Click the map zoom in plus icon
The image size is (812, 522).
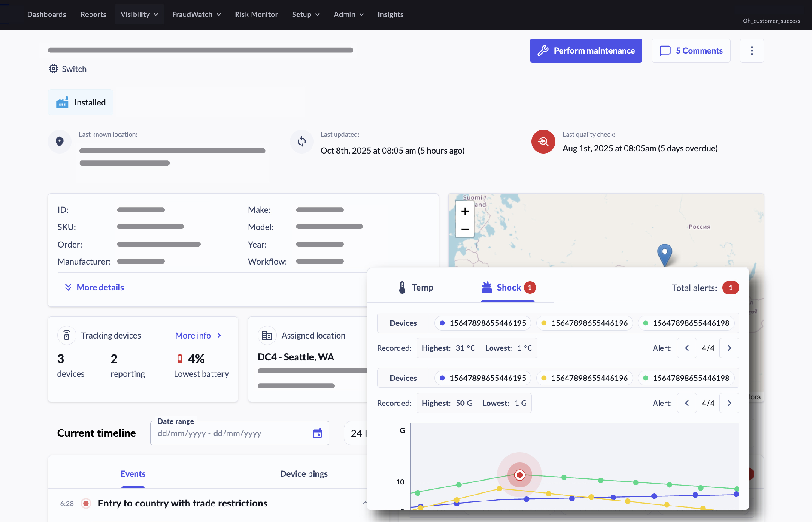click(x=464, y=211)
